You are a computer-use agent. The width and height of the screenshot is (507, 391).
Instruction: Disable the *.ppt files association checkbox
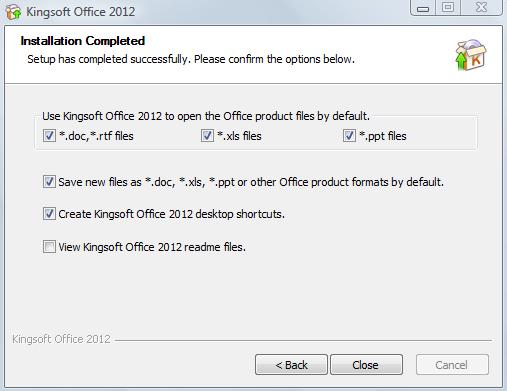(349, 136)
